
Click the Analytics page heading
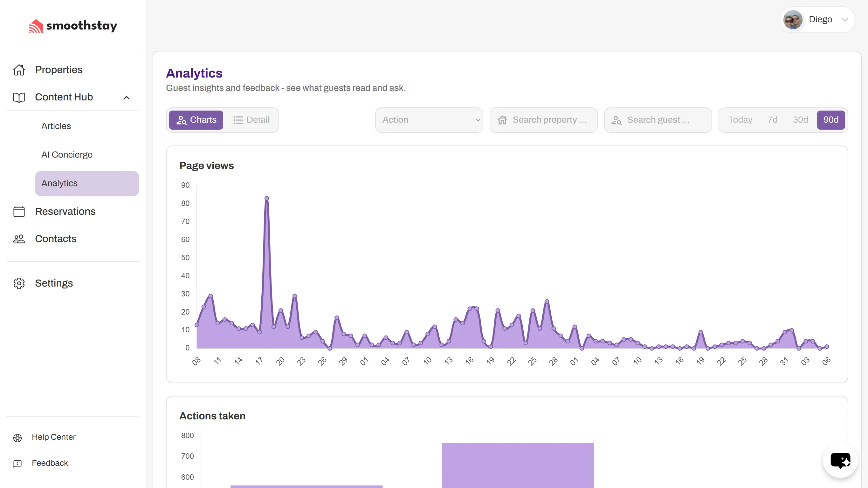(194, 73)
